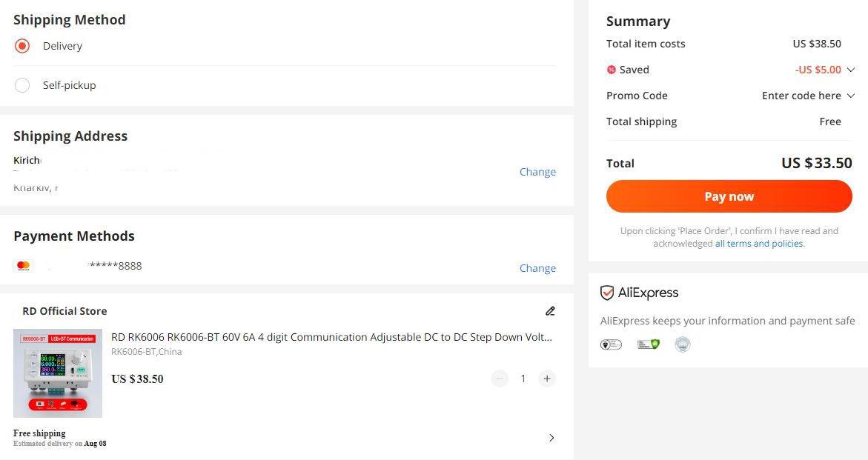The height and width of the screenshot is (460, 868).
Task: Expand the Saved discount details chevron
Action: pyautogui.click(x=851, y=70)
